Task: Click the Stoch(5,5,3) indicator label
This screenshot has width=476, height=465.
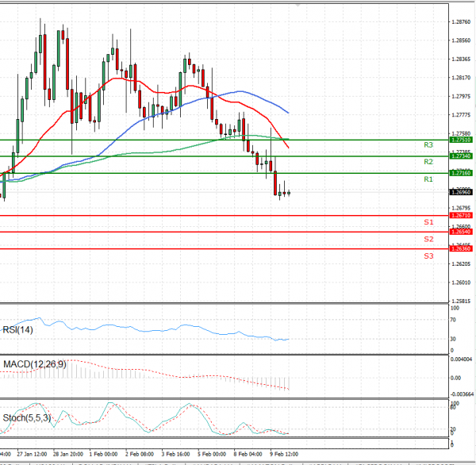Action: 27,418
